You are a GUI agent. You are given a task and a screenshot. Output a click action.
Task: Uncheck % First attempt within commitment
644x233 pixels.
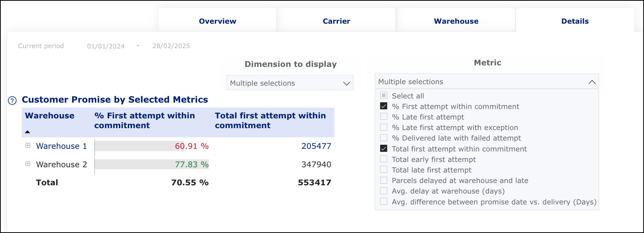[x=384, y=106]
